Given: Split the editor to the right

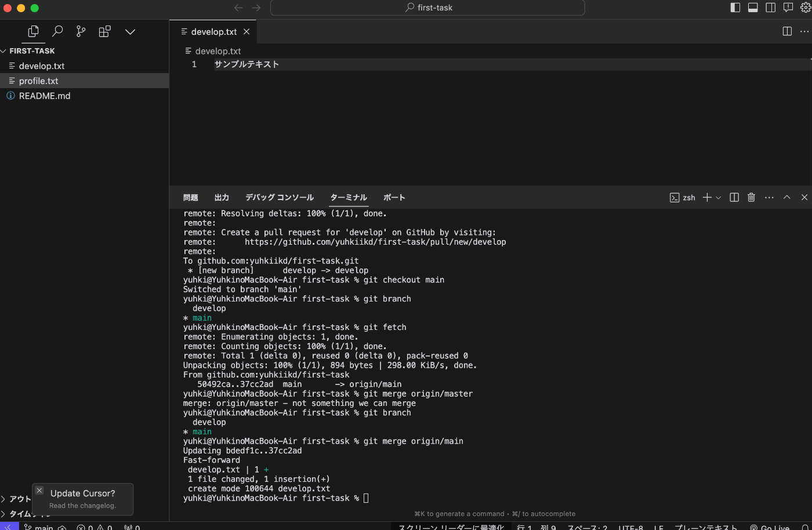Looking at the screenshot, I should [787, 31].
